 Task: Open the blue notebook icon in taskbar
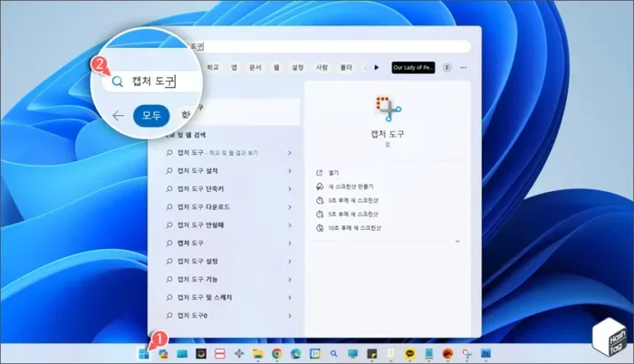tap(429, 354)
